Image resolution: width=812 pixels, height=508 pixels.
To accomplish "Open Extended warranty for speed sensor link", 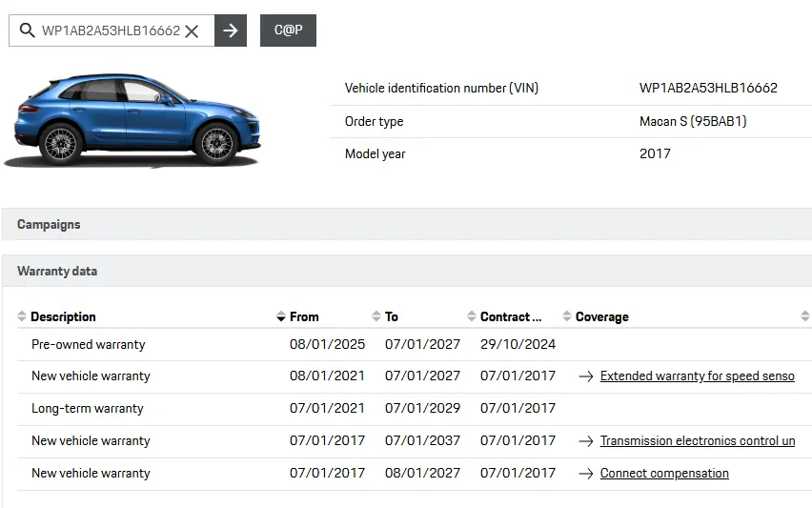I will 697,376.
